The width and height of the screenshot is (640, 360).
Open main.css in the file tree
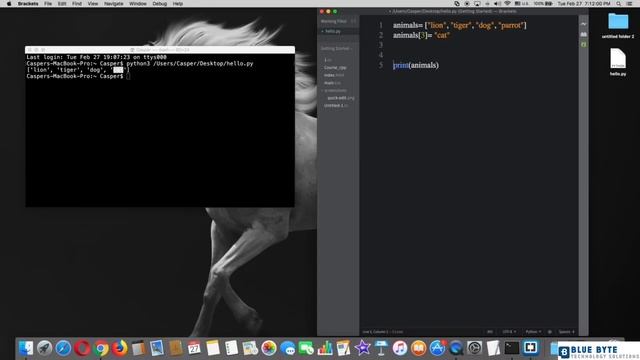[332, 83]
